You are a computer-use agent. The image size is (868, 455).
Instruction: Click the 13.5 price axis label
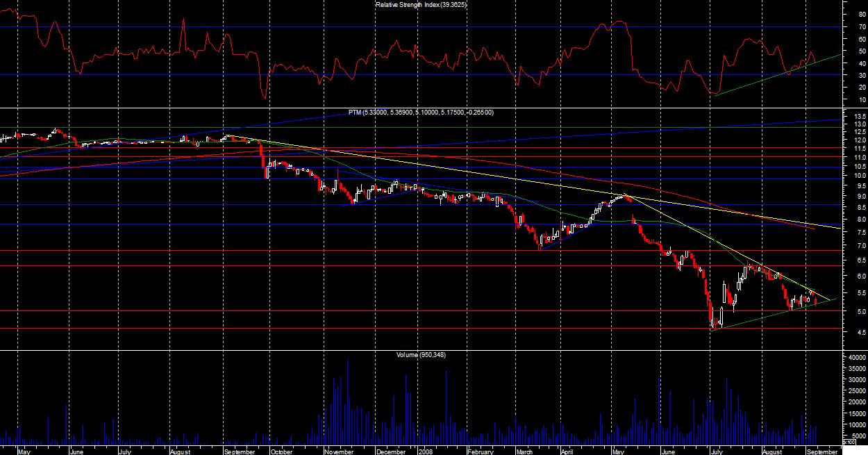click(x=860, y=116)
